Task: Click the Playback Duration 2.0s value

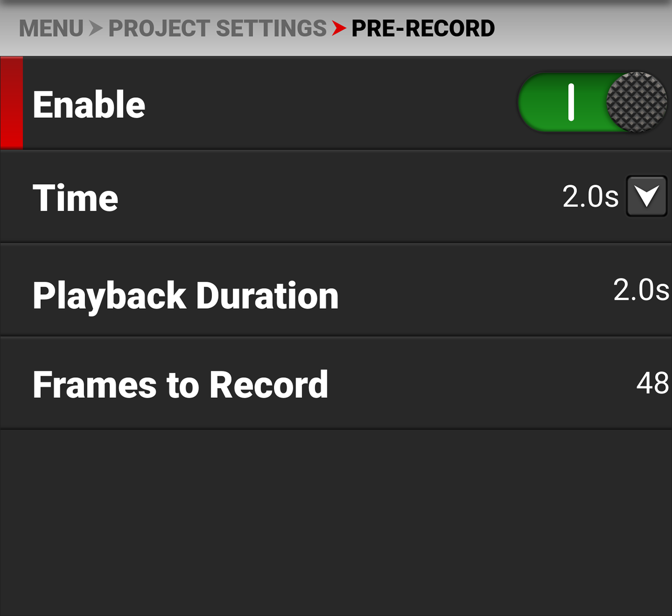Action: [641, 290]
